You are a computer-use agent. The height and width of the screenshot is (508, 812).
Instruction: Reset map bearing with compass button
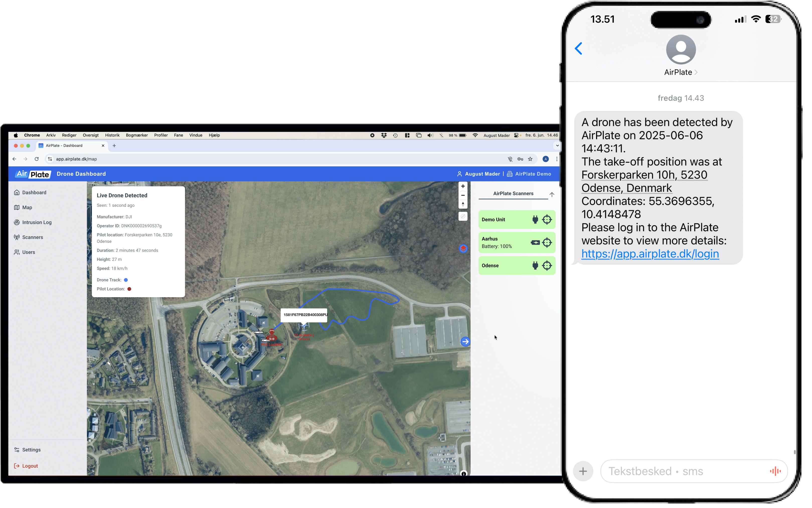tap(463, 204)
